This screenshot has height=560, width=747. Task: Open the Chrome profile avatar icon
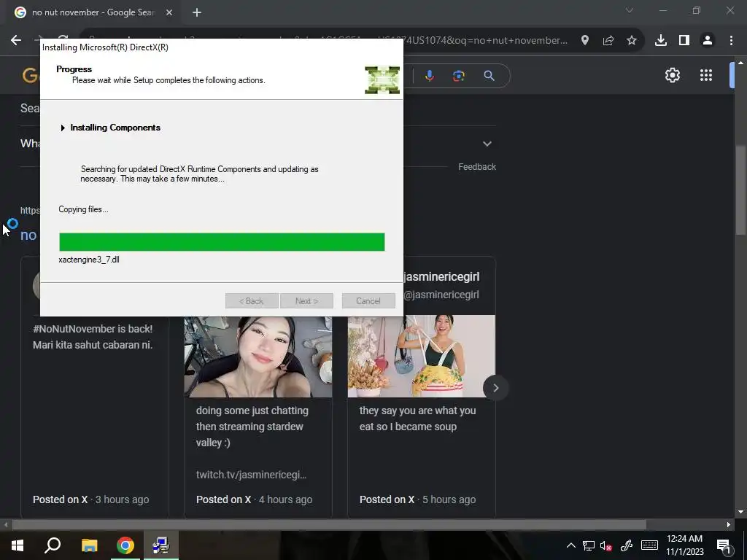coord(708,41)
